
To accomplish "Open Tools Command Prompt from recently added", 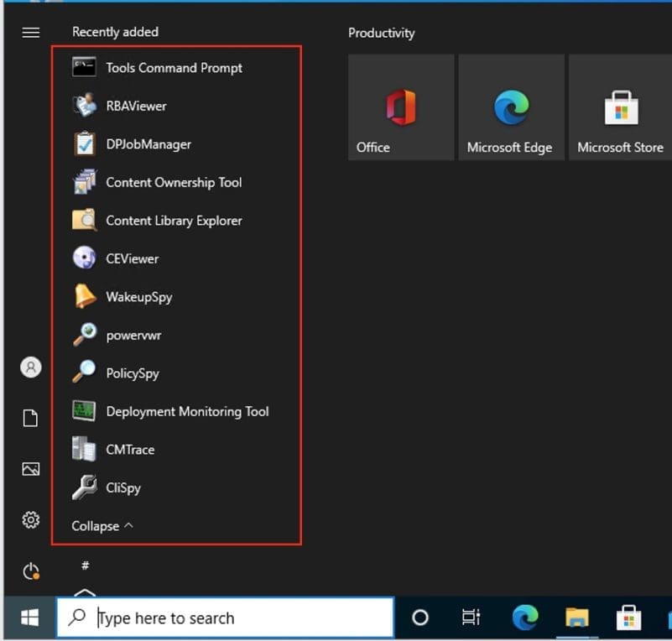I will point(173,68).
